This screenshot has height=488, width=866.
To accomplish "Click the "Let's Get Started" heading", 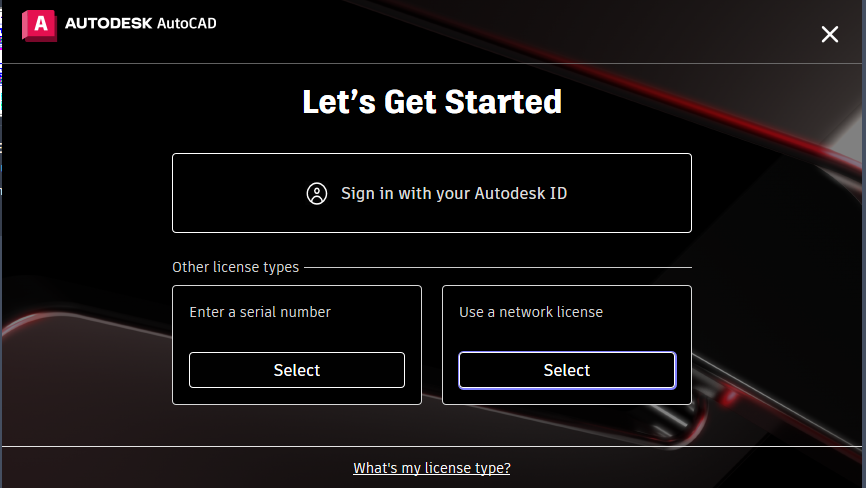I will 432,102.
